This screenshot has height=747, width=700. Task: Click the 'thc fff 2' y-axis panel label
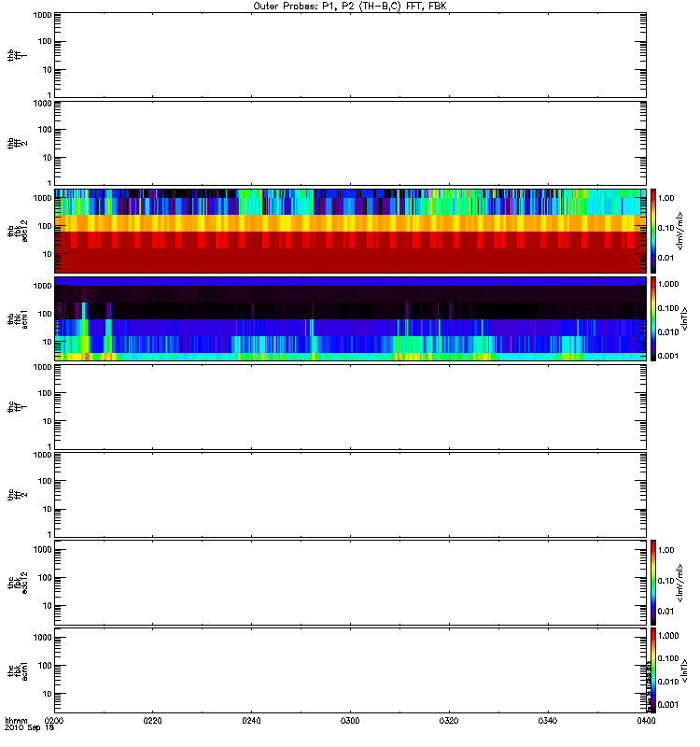[17, 495]
